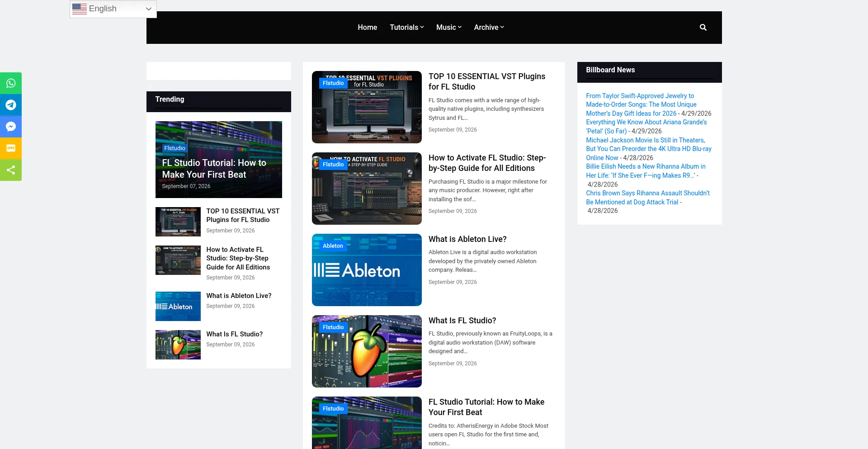Image resolution: width=868 pixels, height=449 pixels.
Task: Click the Trending section heading
Action: pyautogui.click(x=170, y=99)
